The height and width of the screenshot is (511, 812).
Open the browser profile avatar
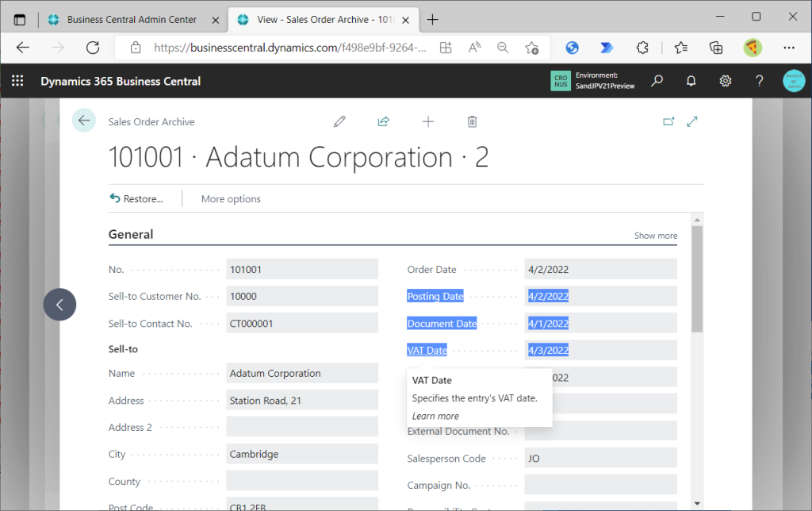click(753, 48)
